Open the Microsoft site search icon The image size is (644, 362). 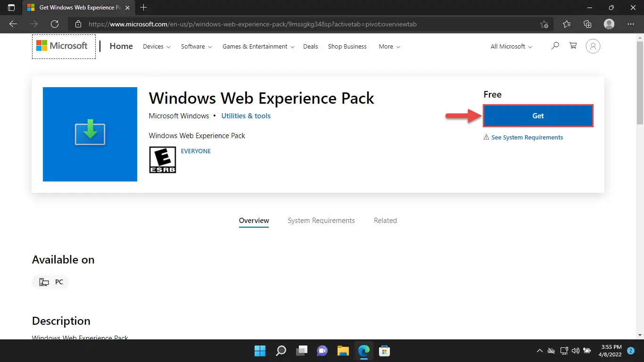tap(555, 46)
